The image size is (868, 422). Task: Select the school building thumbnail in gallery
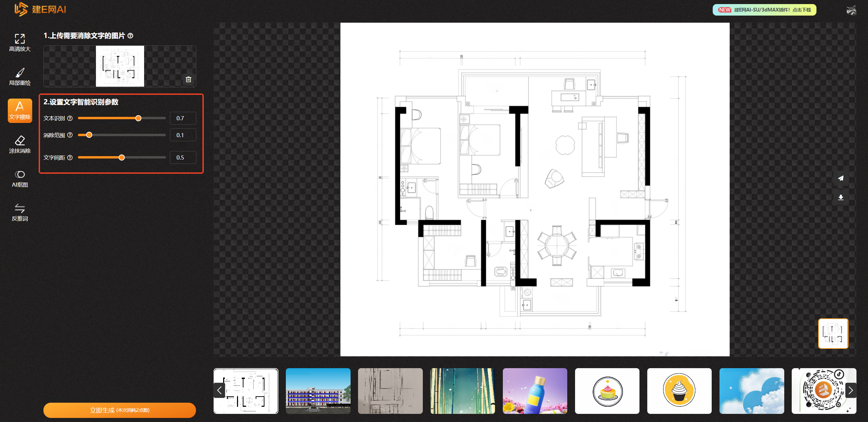pyautogui.click(x=318, y=391)
